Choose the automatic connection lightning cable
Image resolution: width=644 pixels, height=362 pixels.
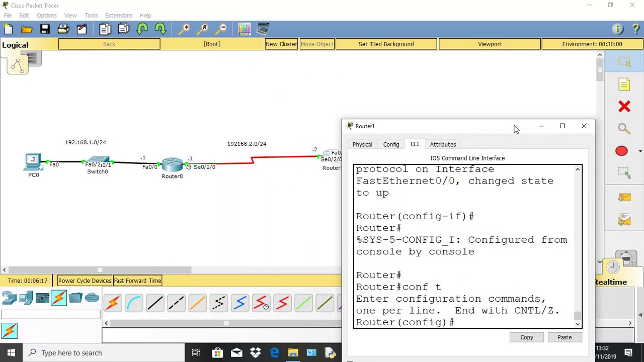click(113, 303)
